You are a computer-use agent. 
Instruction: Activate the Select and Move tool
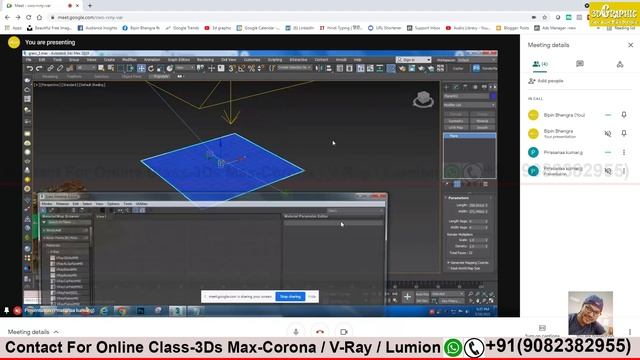coord(141,69)
